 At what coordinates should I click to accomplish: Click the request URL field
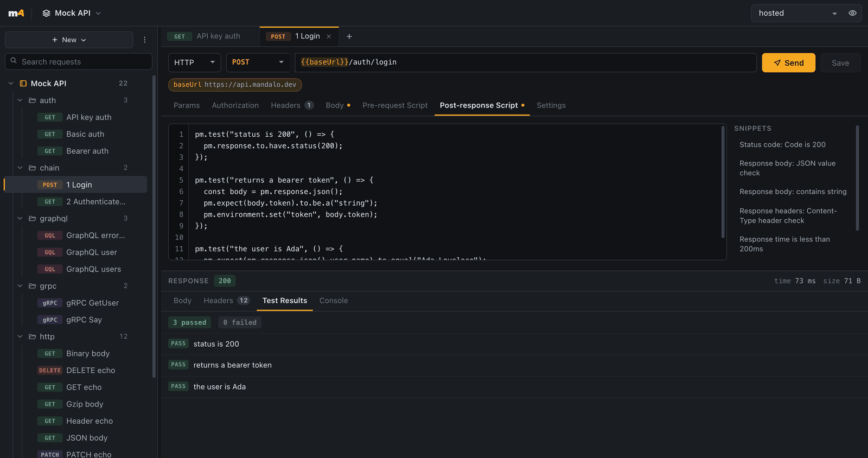(525, 62)
